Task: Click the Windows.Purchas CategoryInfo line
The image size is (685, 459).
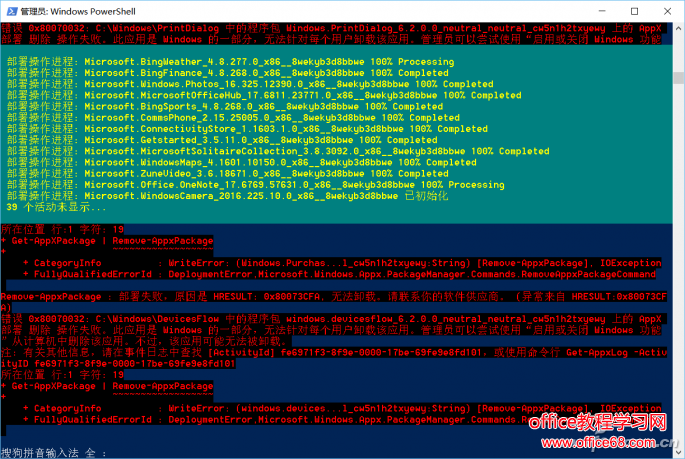Action: [x=342, y=263]
